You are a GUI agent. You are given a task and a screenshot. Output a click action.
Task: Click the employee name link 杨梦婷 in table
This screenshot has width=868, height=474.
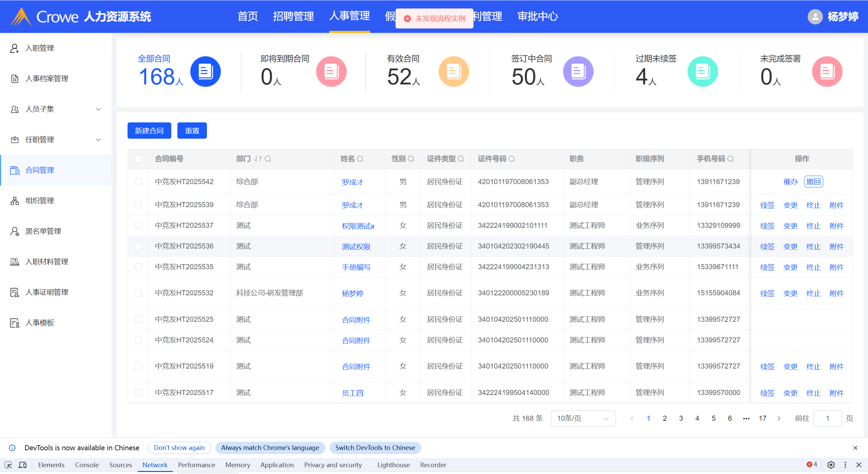(x=352, y=293)
